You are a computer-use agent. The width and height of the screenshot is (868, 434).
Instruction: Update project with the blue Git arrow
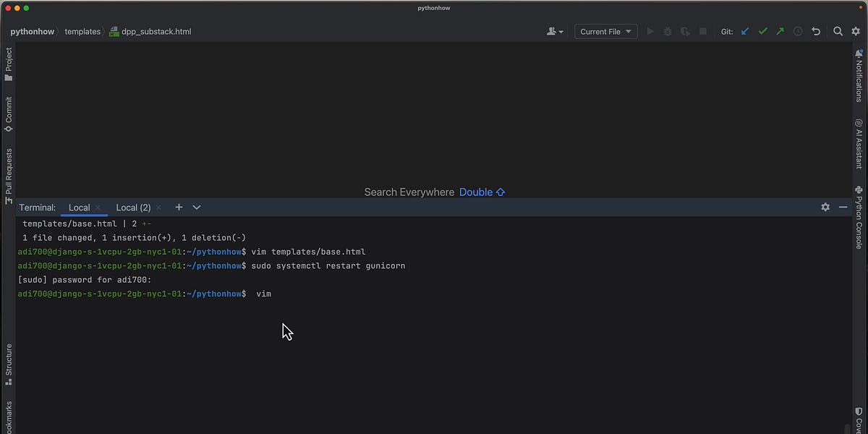745,31
